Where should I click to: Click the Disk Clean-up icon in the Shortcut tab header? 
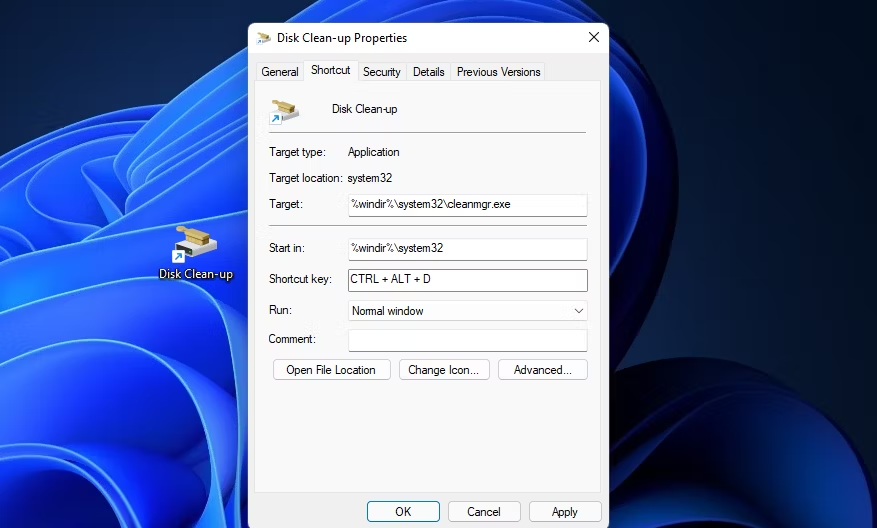coord(284,111)
